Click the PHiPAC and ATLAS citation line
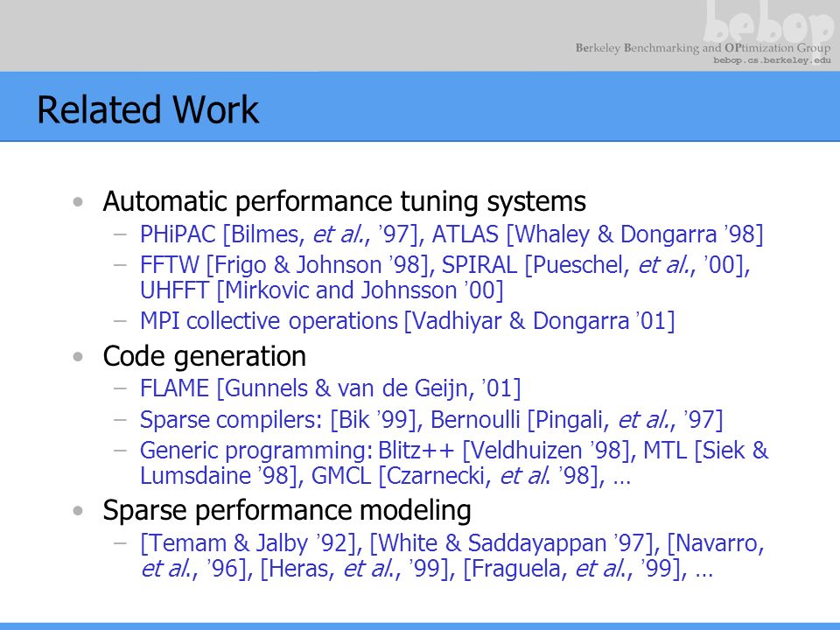The height and width of the screenshot is (630, 840). coord(451,234)
